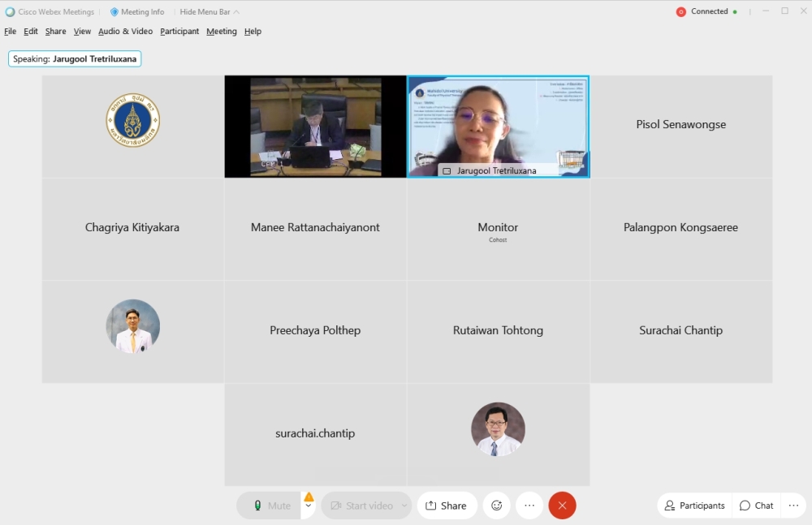Open the Participant menu
The image size is (812, 525).
[179, 32]
